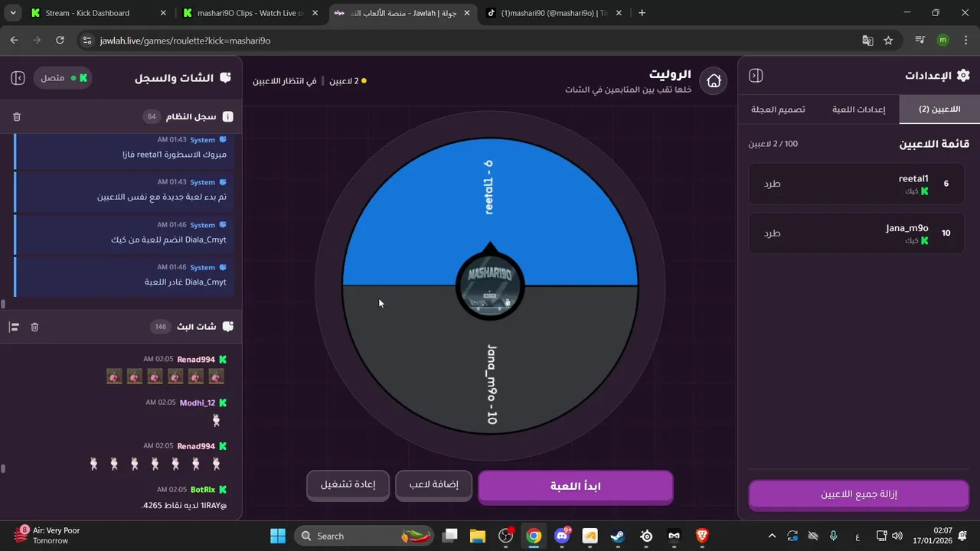Click the الإعدادات gear icon

963,75
